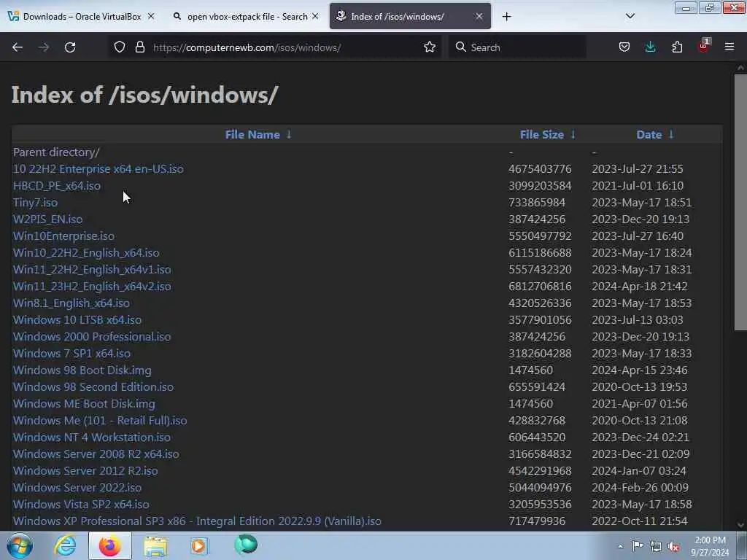Download Windows 7 SP1 x64.iso

(72, 354)
